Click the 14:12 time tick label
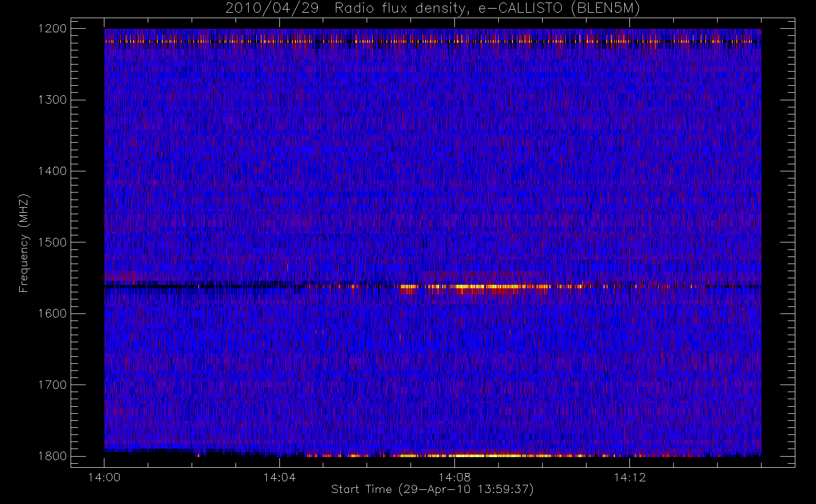 [630, 477]
